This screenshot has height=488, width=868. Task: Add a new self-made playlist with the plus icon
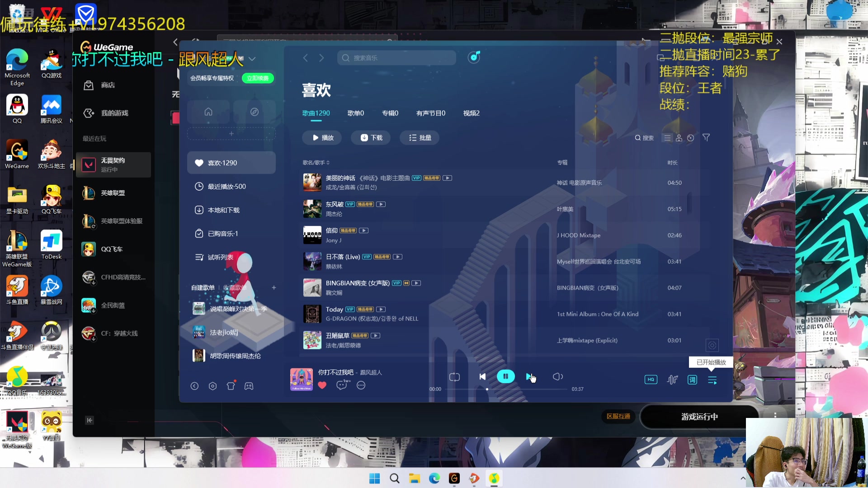[274, 287]
